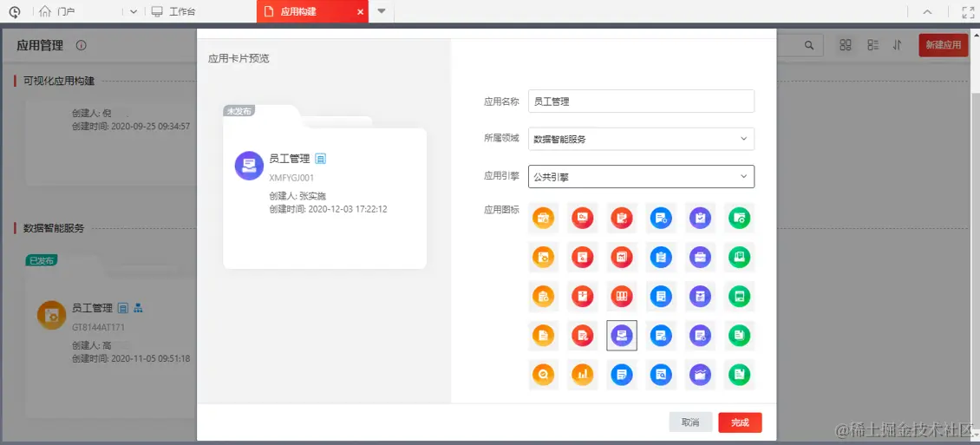This screenshot has width=980, height=445.
Task: Click the 已发布 status tag
Action: 42,260
